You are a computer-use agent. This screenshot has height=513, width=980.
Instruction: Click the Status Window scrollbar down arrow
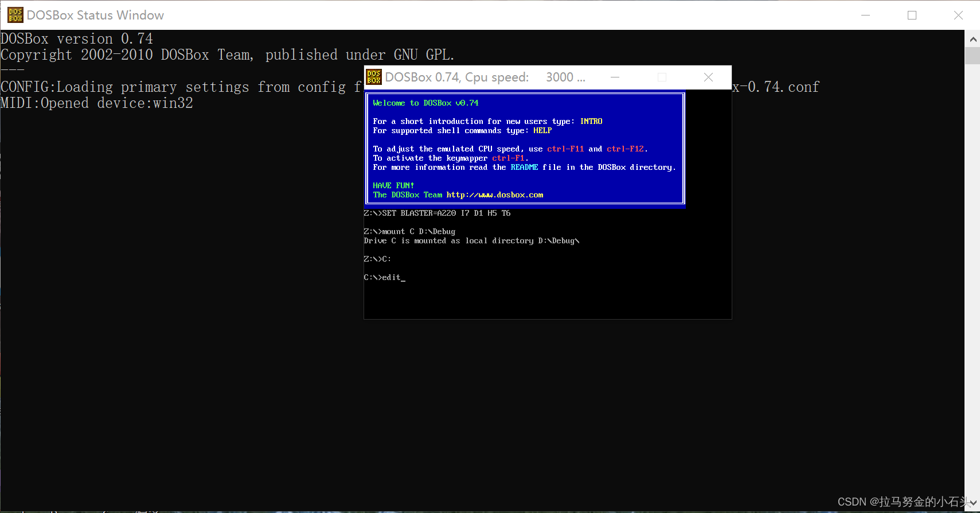coord(973,503)
